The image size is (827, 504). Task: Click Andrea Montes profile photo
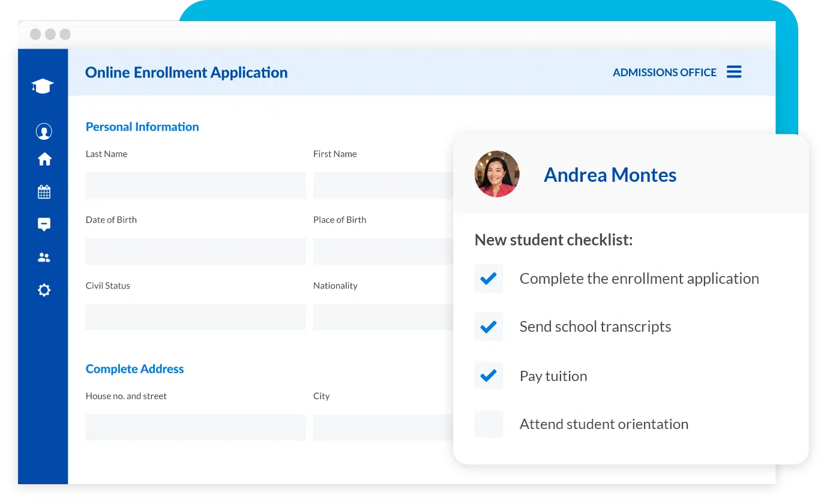(x=497, y=174)
